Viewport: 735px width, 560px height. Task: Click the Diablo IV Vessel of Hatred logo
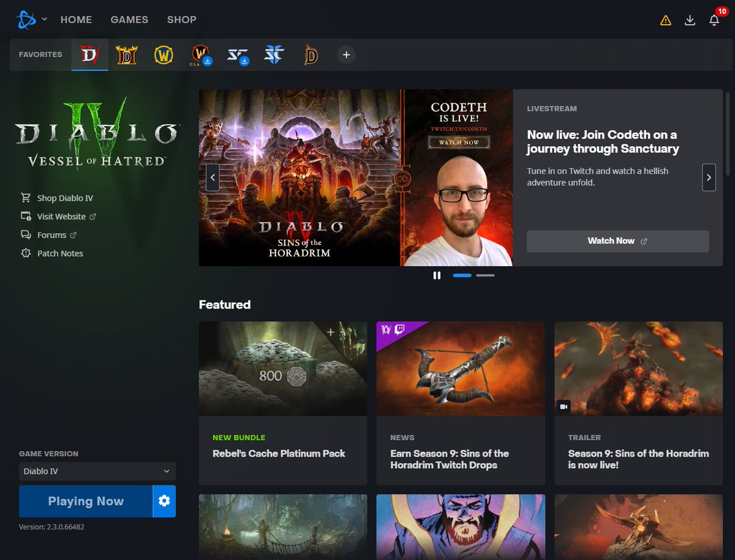click(x=97, y=135)
